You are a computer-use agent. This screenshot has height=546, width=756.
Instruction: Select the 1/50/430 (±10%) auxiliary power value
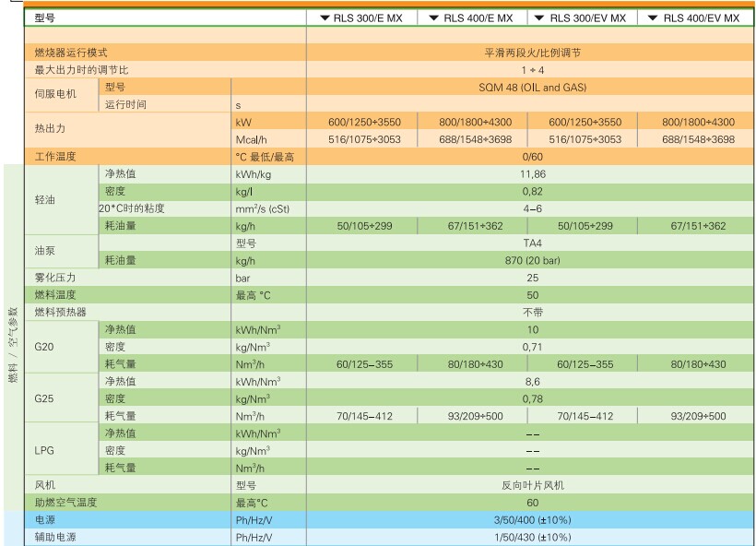coord(532,538)
